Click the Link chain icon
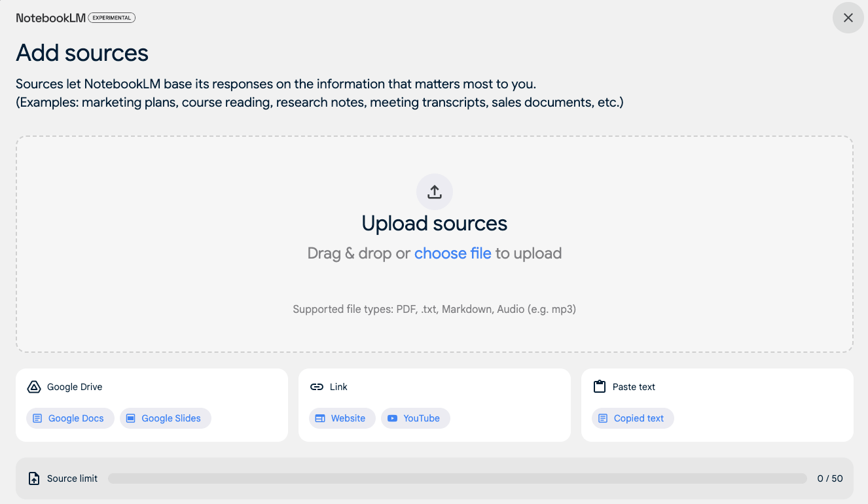 pos(317,387)
